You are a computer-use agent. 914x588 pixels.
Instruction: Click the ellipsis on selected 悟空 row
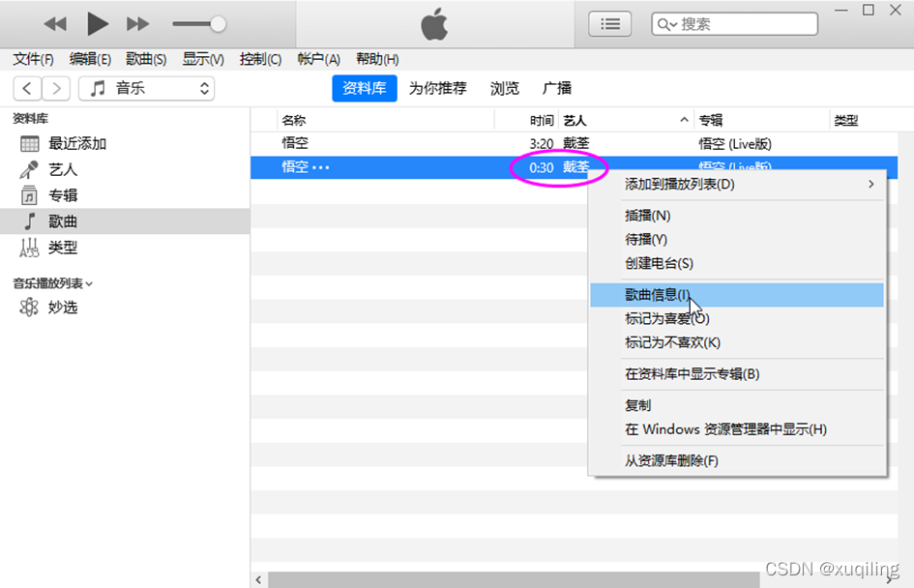(x=321, y=168)
